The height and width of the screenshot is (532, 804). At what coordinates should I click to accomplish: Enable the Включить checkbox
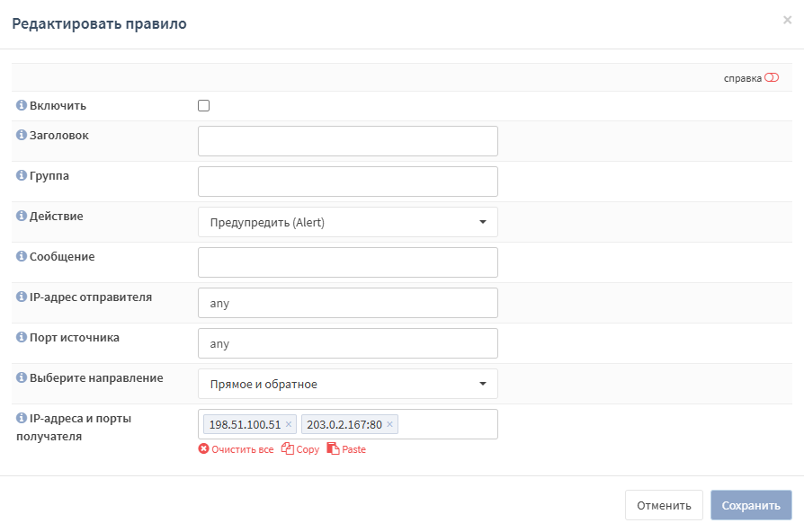point(203,106)
